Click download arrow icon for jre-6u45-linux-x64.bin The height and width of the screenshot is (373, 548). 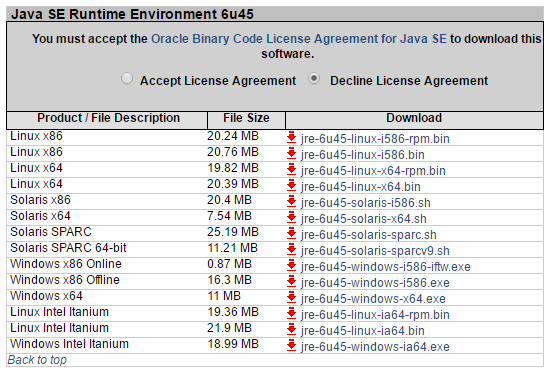click(x=291, y=186)
